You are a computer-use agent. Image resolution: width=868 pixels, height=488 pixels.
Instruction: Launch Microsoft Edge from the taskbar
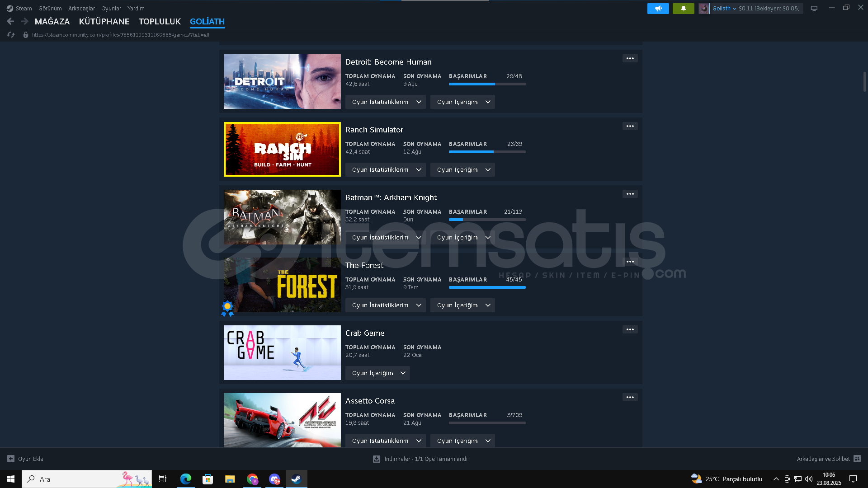point(185,479)
